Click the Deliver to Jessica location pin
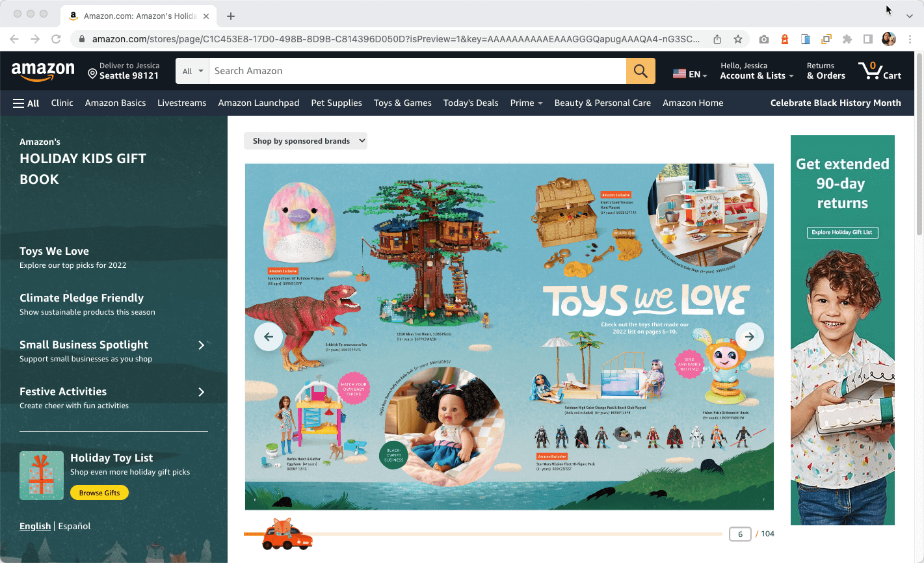This screenshot has height=563, width=924. point(92,74)
